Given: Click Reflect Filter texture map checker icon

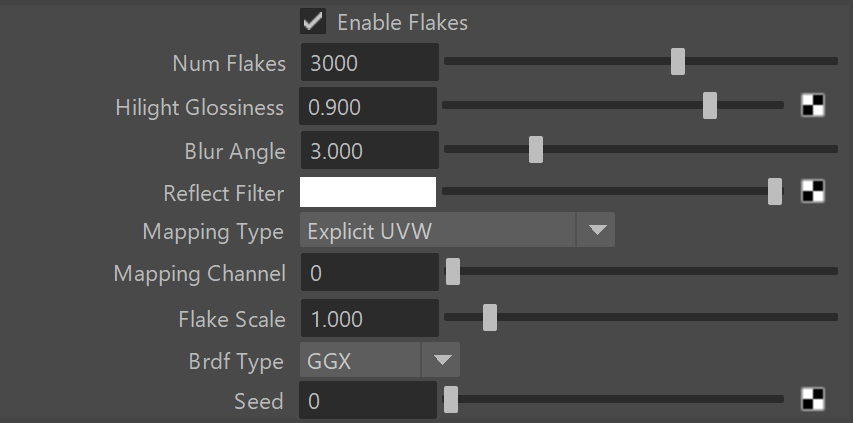Looking at the screenshot, I should pyautogui.click(x=813, y=191).
